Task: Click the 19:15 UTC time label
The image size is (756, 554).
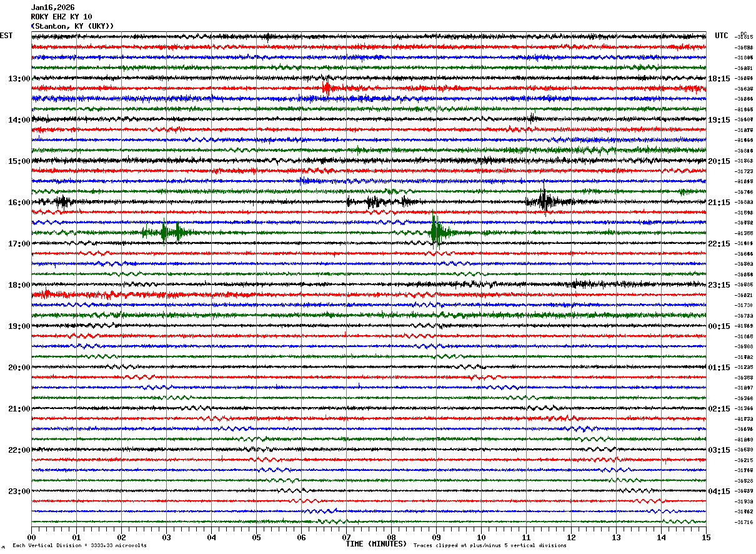Action: [x=719, y=119]
